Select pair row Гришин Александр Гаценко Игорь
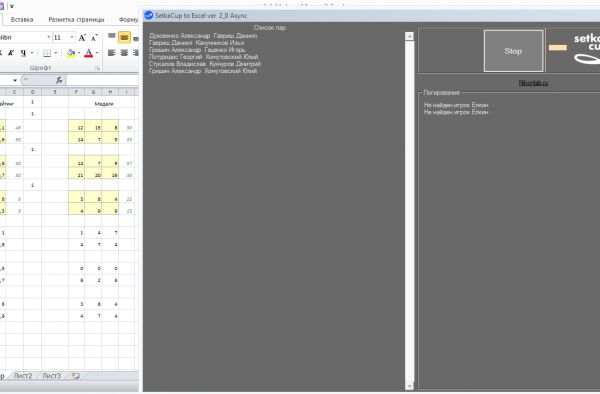 coord(197,50)
